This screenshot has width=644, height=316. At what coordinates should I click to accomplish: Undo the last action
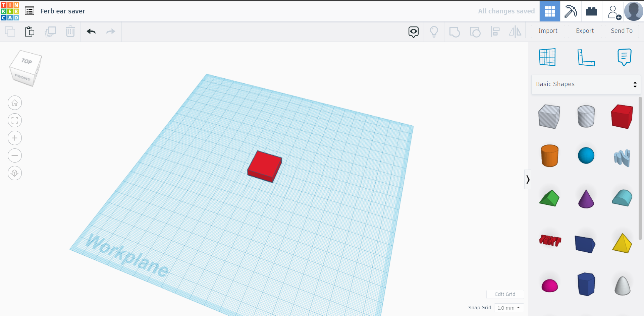(x=91, y=31)
